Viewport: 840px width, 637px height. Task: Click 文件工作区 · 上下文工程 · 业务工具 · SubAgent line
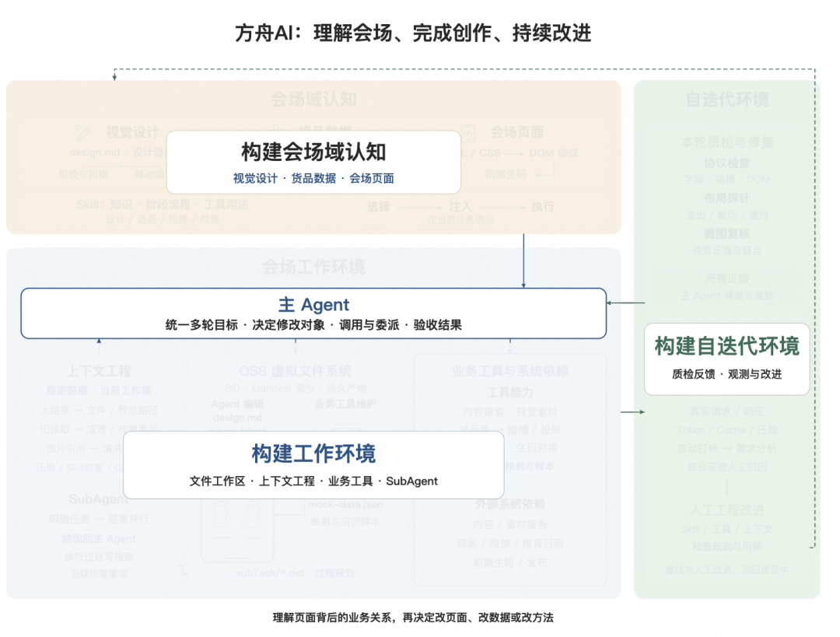(x=313, y=481)
